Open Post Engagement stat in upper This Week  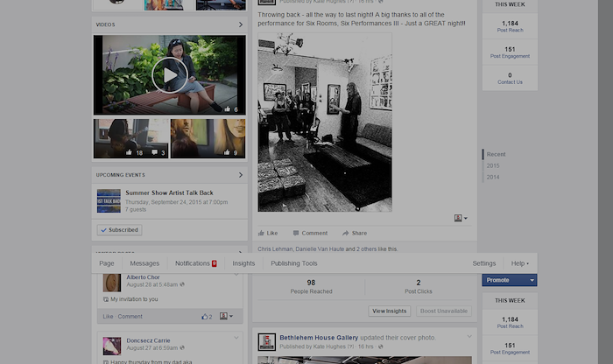point(510,52)
